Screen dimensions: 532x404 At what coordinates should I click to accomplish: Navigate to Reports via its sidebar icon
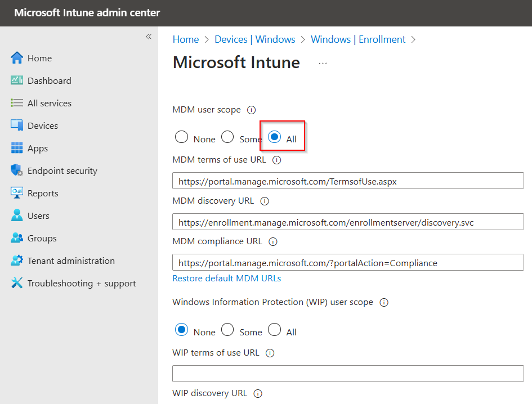[45, 193]
